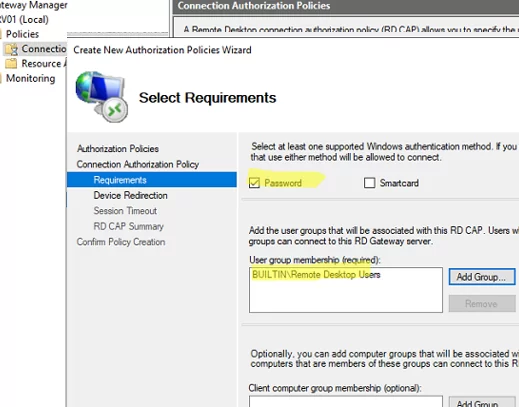Click the Remove button
Screen dimensions: 519x407
click(x=482, y=304)
